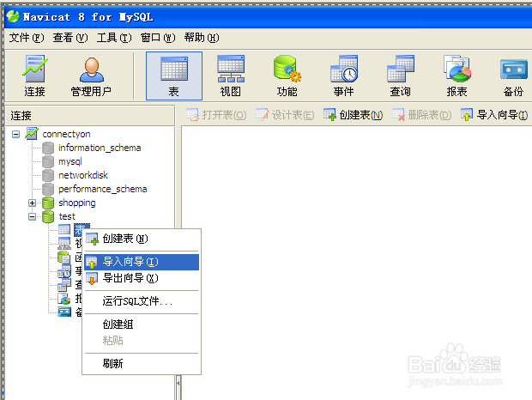Screen dimensions: 532x400
Task: Open the 工具(T) menu
Action: [x=114, y=38]
